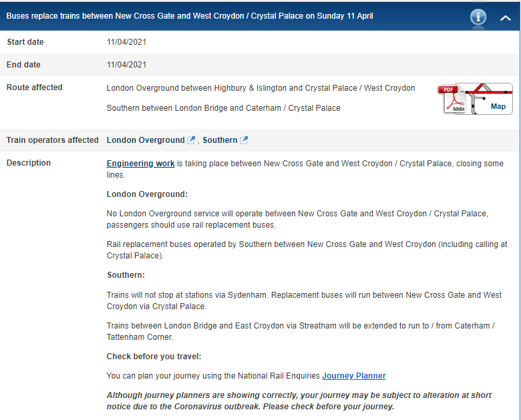Select the 'Route affected' label
The width and height of the screenshot is (521, 420).
tap(35, 87)
